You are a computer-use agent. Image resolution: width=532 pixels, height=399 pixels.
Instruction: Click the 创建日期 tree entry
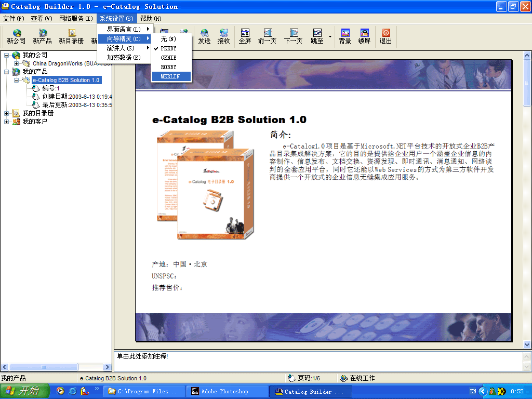pos(77,97)
